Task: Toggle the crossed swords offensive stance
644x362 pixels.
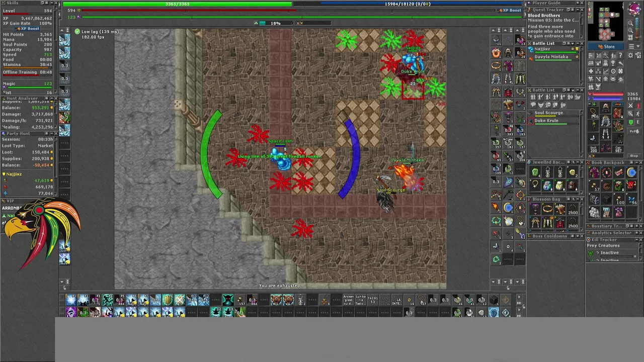Action: (x=631, y=106)
